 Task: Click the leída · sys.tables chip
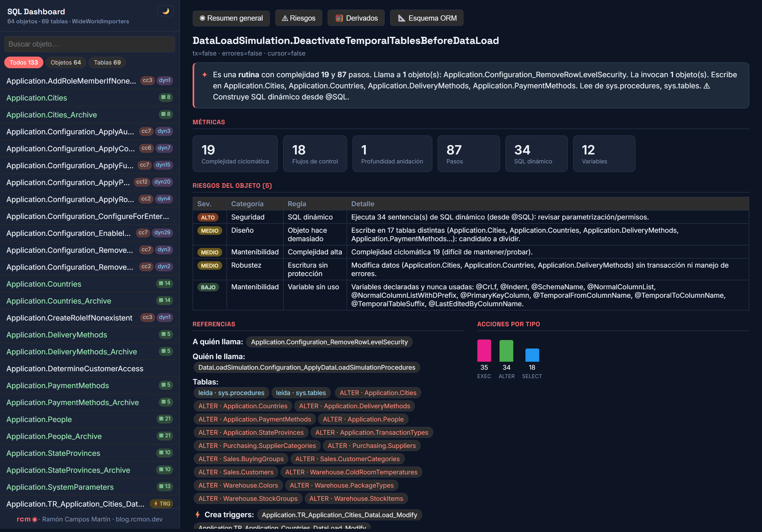click(301, 393)
